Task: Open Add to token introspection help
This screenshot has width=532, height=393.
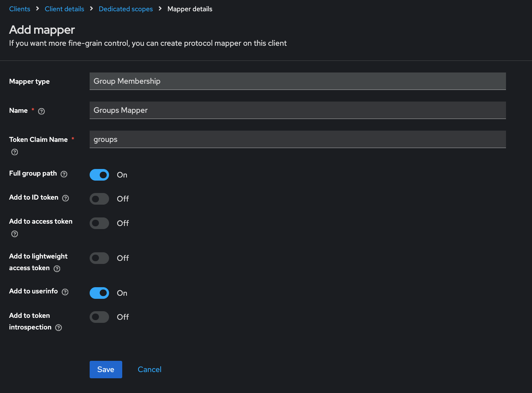Action: (59, 327)
